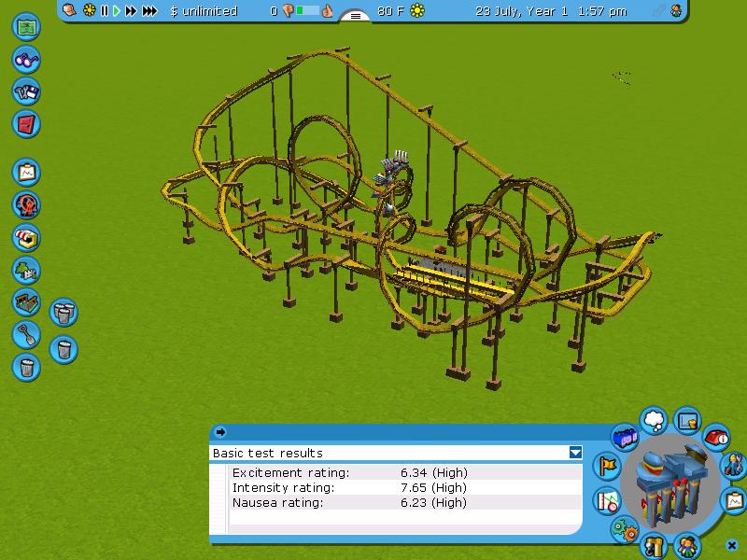Screen dimensions: 747x560
Task: Open the mechanic maintenance icon
Action: (x=734, y=464)
